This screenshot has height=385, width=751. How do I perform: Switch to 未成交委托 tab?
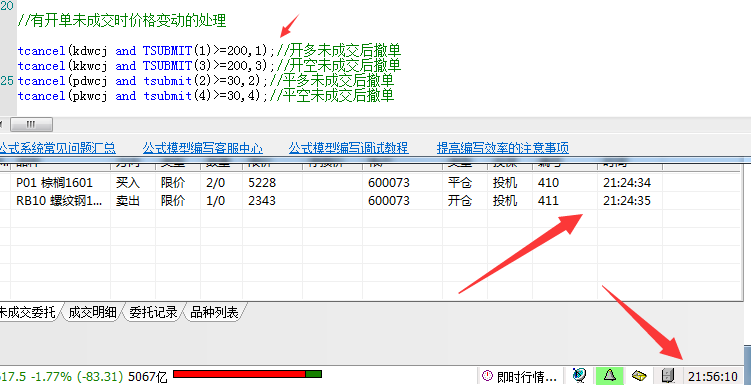tap(28, 313)
